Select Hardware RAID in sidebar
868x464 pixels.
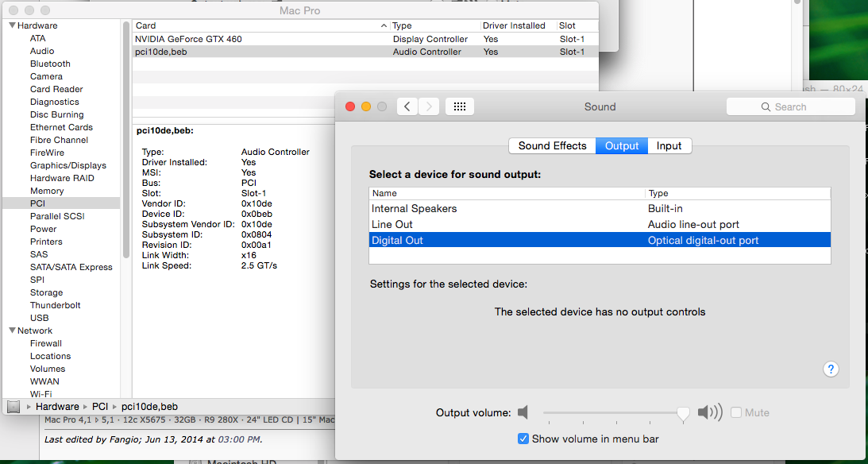[62, 178]
